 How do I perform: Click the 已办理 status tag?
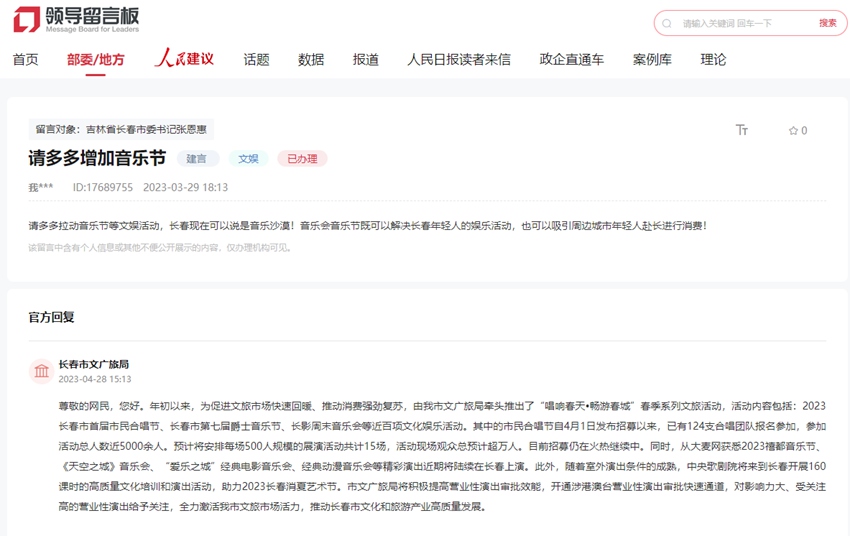(302, 158)
